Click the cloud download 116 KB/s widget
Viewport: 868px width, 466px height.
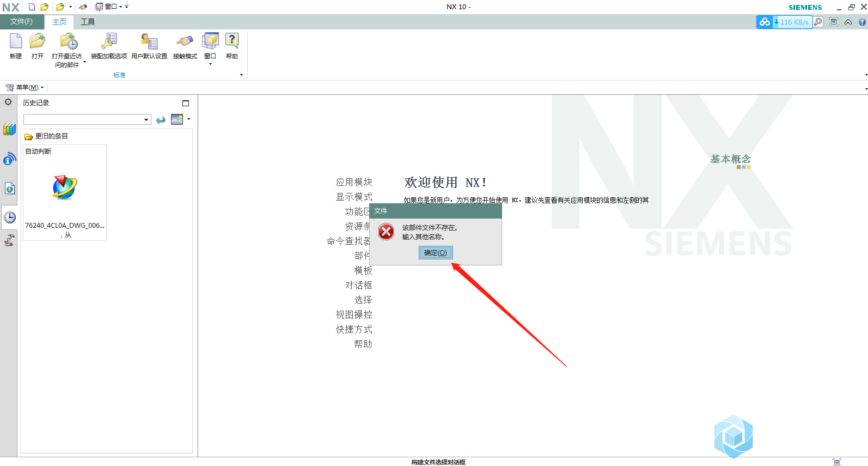(784, 22)
